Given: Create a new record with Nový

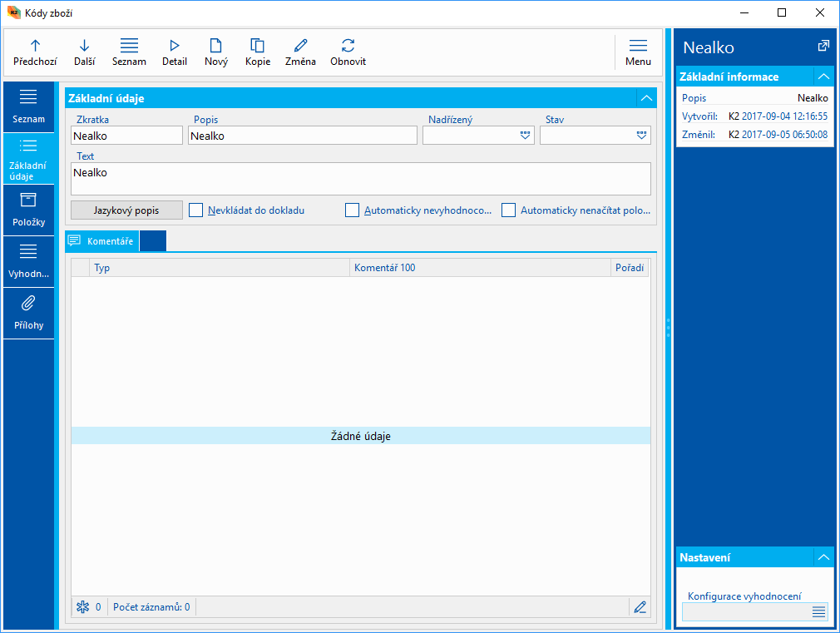Looking at the screenshot, I should pos(215,52).
